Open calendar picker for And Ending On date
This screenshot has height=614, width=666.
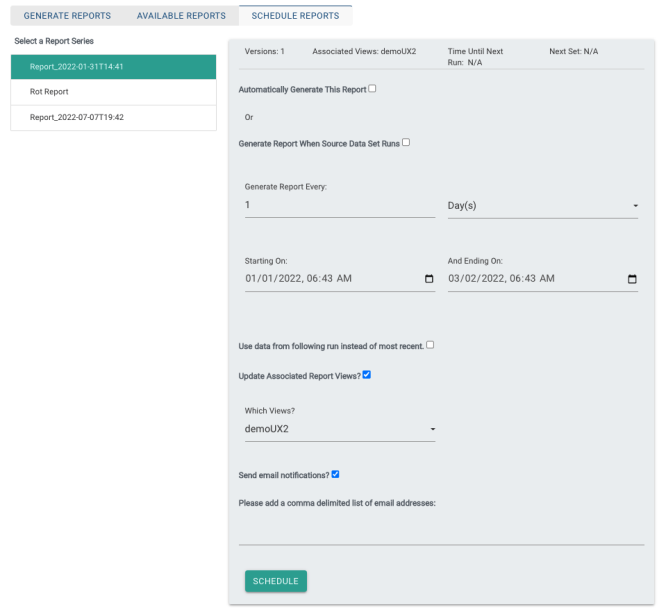[x=632, y=279]
